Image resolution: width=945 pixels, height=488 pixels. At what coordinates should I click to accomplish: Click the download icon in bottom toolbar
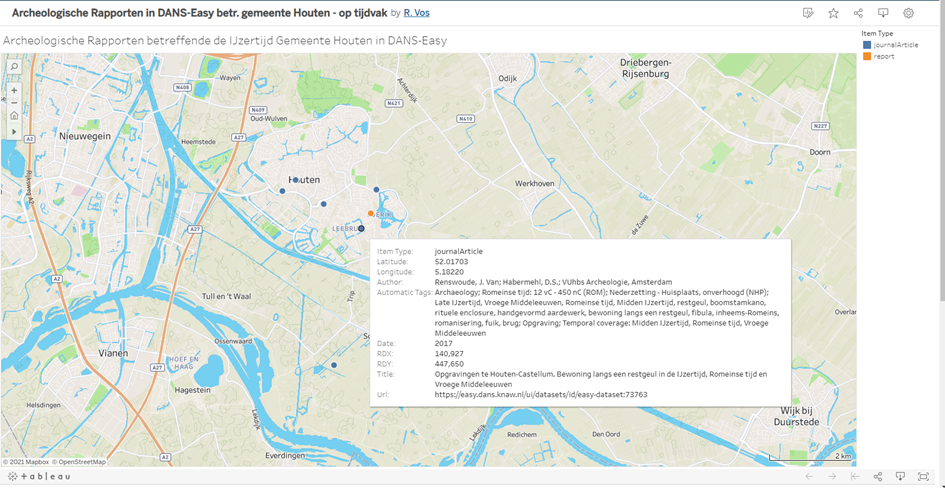900,477
